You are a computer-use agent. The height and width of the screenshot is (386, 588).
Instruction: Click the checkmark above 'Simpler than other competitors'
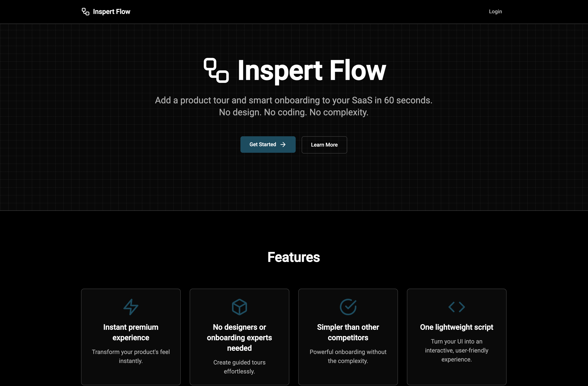pos(348,307)
